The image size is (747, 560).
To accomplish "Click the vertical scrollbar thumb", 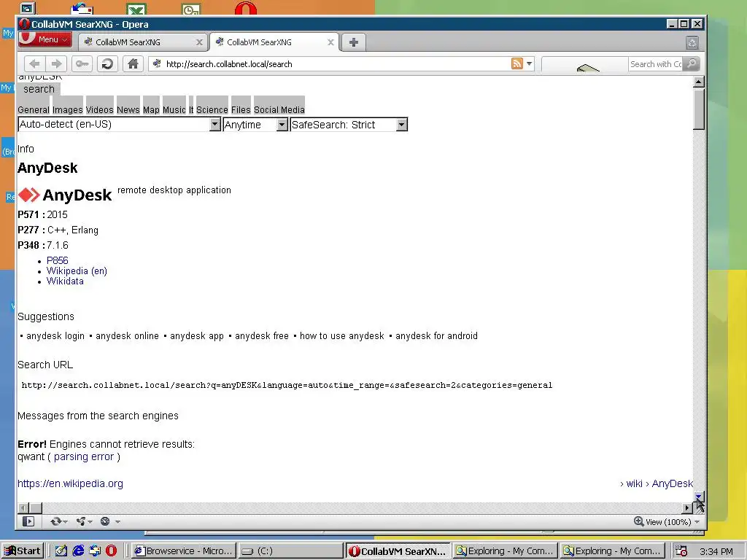I will tap(698, 109).
